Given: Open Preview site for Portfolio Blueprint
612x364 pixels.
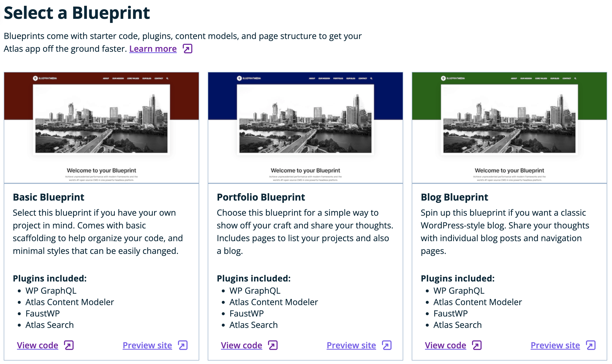Looking at the screenshot, I should (351, 345).
